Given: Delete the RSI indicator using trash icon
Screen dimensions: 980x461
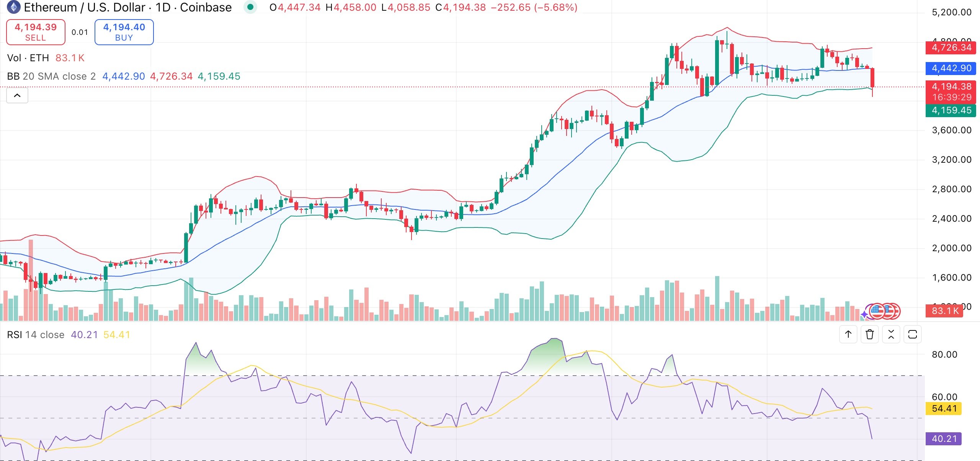Looking at the screenshot, I should (x=870, y=334).
